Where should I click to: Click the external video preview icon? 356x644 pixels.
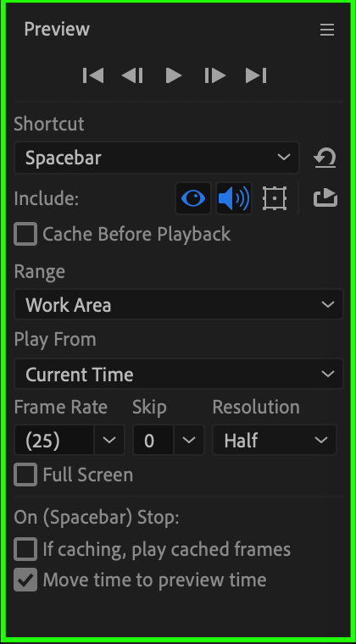coord(325,198)
